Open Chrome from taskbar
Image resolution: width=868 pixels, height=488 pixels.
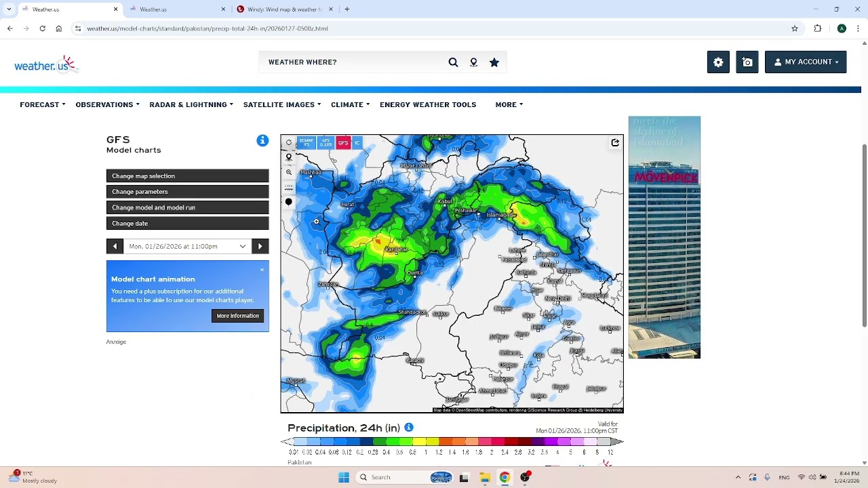point(505,478)
